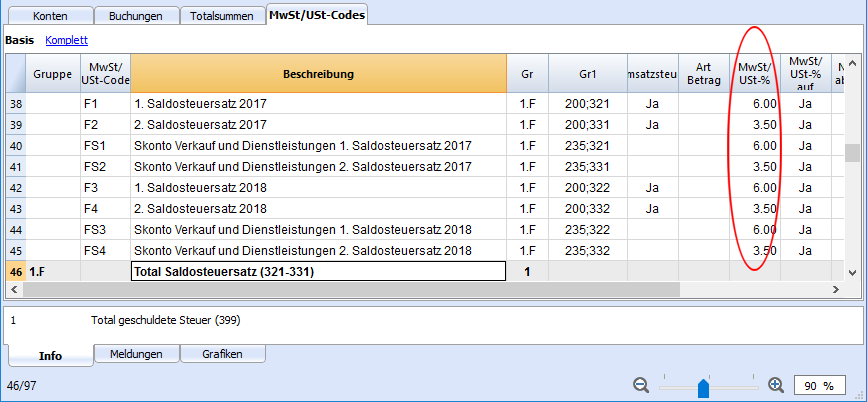Click the table scroll up arrow
This screenshot has width=867, height=402.
[852, 62]
